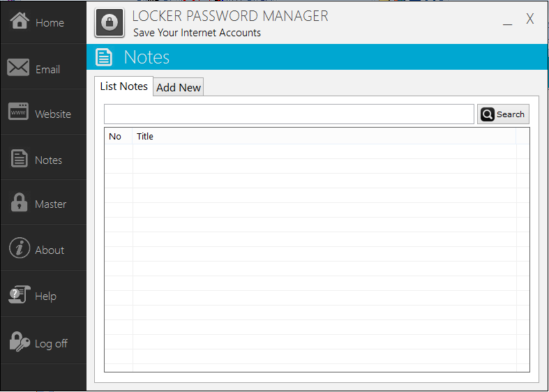The image size is (549, 392).
Task: Switch to the Add New tab
Action: pos(179,87)
